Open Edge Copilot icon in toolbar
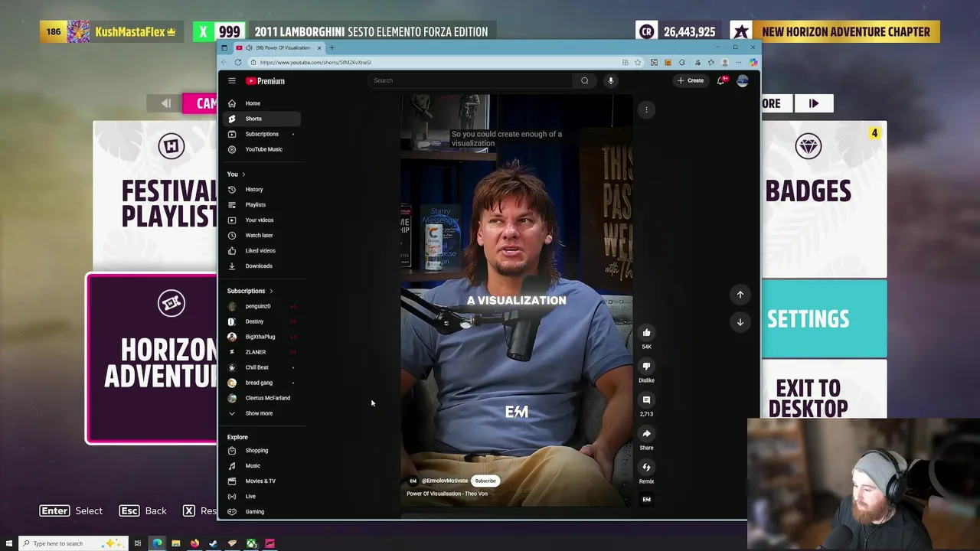 753,62
